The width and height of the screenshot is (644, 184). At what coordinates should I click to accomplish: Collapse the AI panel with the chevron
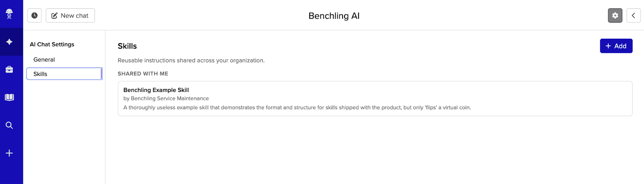[633, 16]
